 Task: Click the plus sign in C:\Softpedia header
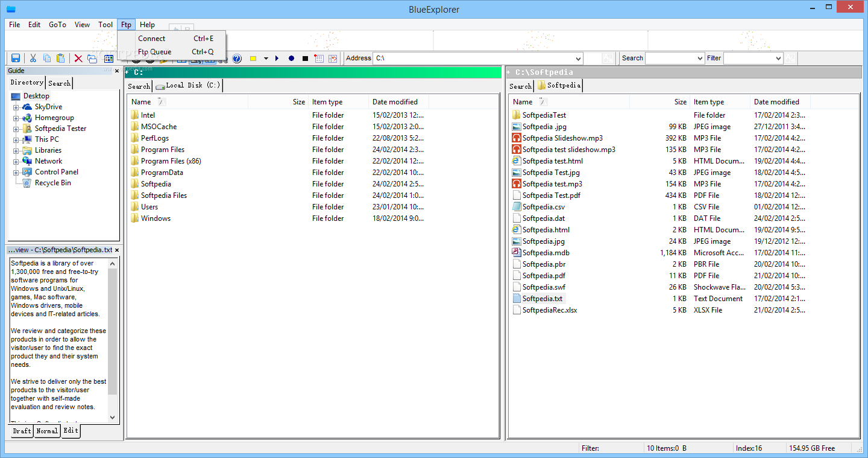coord(509,72)
